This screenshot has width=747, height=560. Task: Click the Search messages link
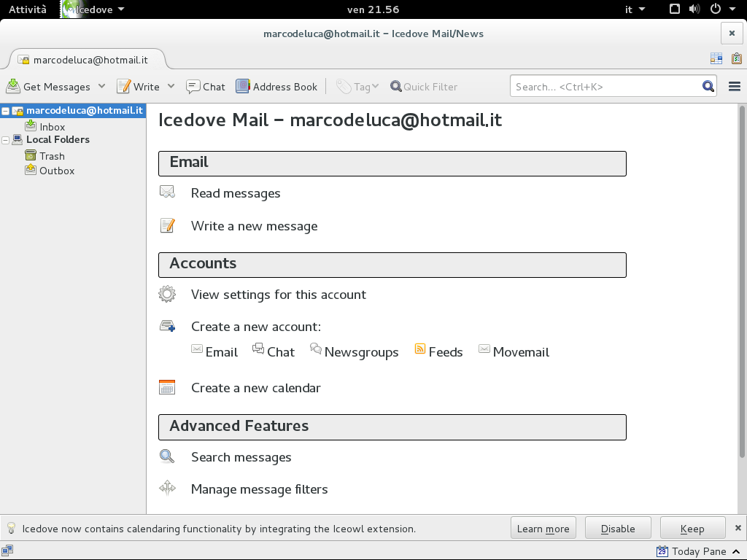click(x=241, y=457)
